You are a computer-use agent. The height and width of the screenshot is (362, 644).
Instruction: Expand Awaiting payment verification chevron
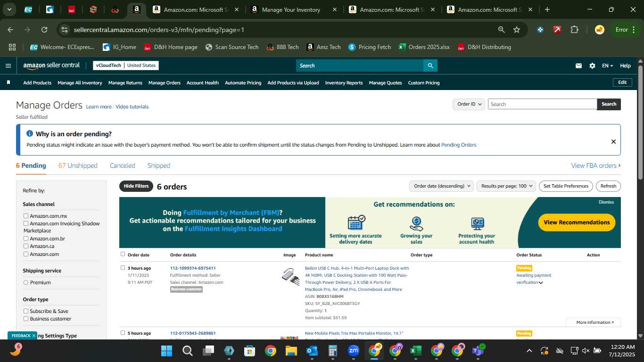541,283
